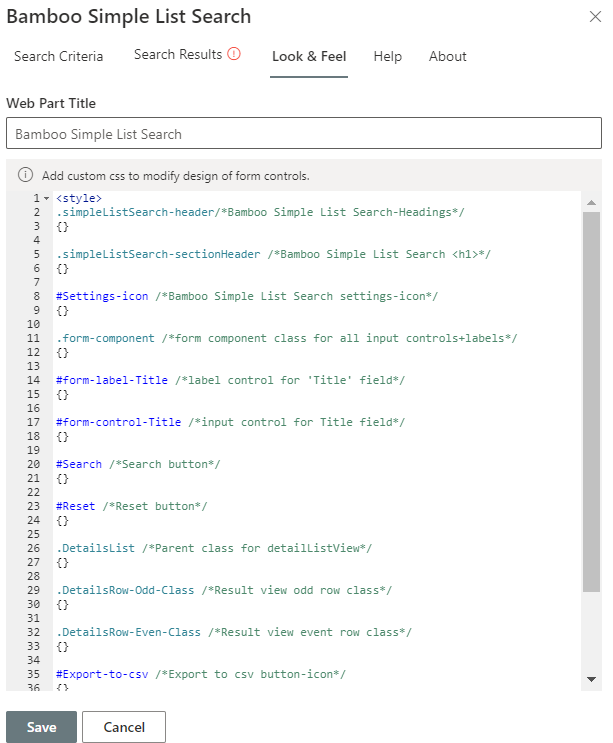Go to the About tab

pos(448,56)
